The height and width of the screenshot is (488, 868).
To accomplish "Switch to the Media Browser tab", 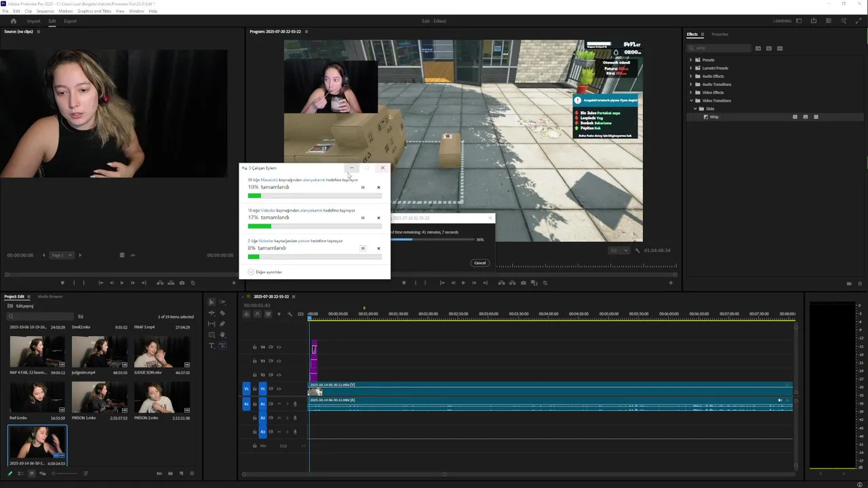I will [50, 296].
